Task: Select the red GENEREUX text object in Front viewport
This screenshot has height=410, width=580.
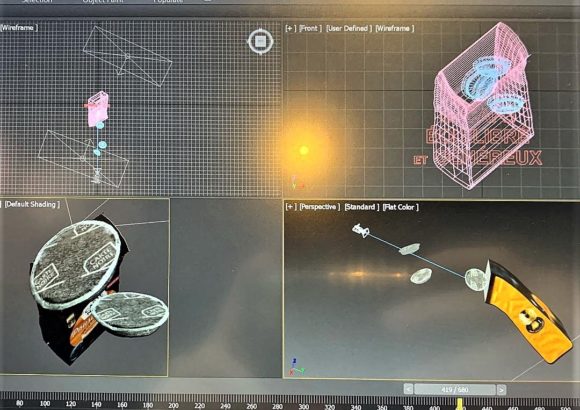Action: (490, 158)
